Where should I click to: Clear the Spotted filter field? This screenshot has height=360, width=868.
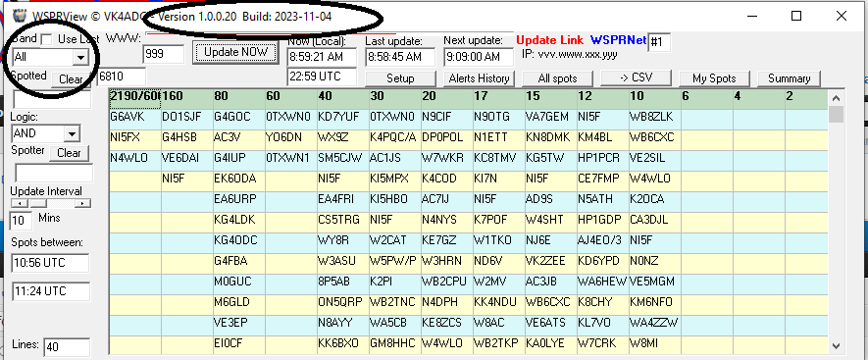click(x=71, y=79)
